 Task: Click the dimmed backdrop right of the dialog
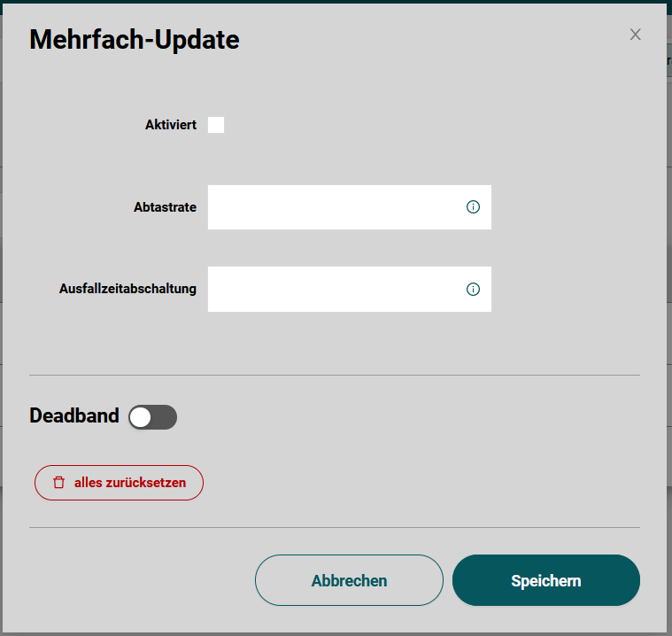pos(669,266)
